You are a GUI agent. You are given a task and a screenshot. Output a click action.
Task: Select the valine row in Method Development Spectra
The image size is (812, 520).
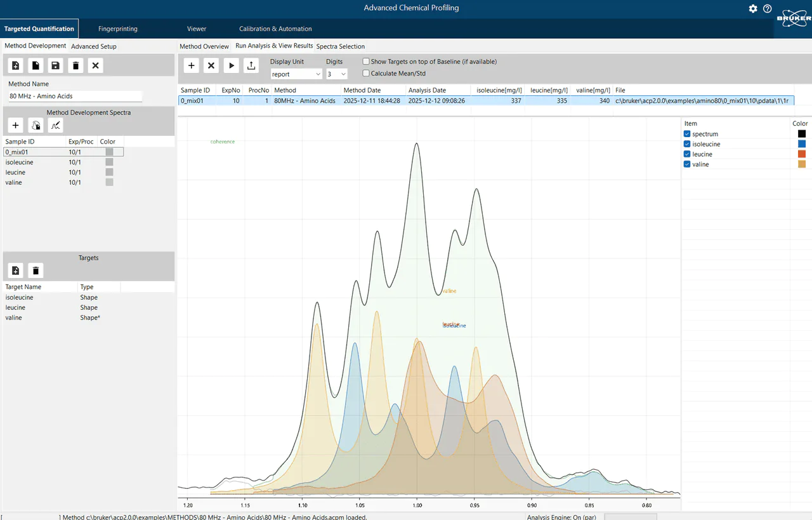coord(63,182)
